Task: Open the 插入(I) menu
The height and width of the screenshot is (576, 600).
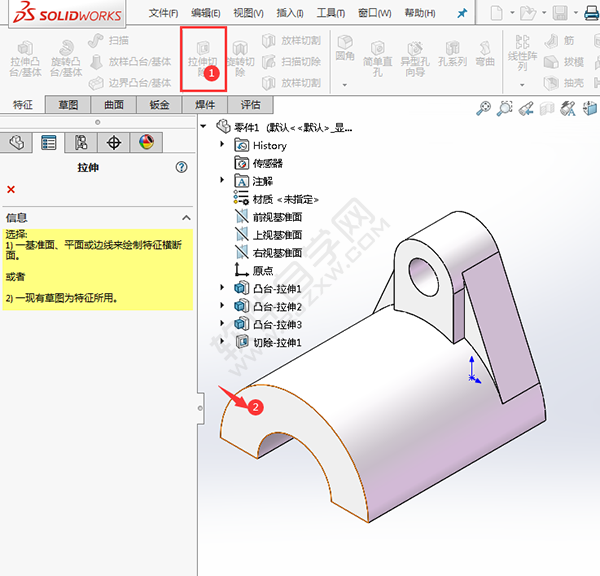Action: coord(290,13)
